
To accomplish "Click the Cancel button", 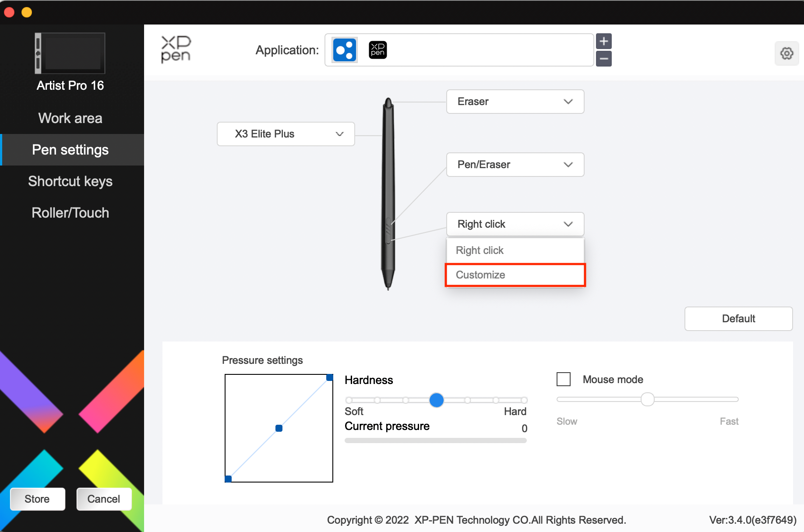I will [x=104, y=499].
